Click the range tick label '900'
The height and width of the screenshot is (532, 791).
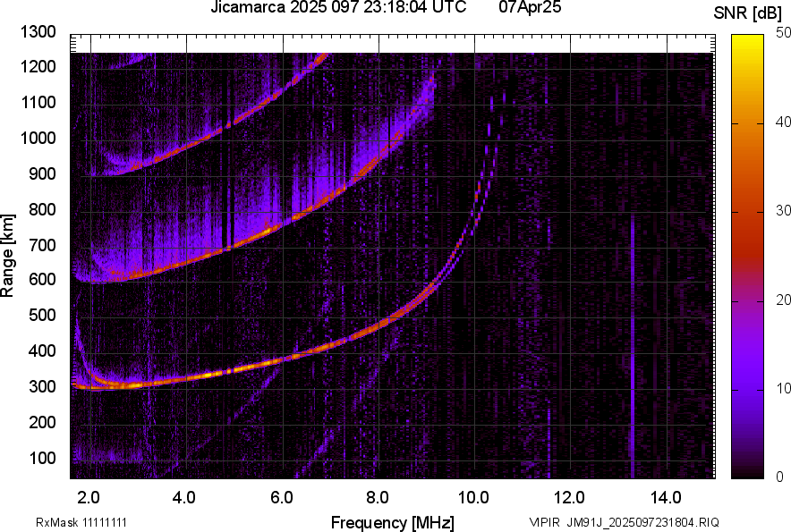[42, 174]
